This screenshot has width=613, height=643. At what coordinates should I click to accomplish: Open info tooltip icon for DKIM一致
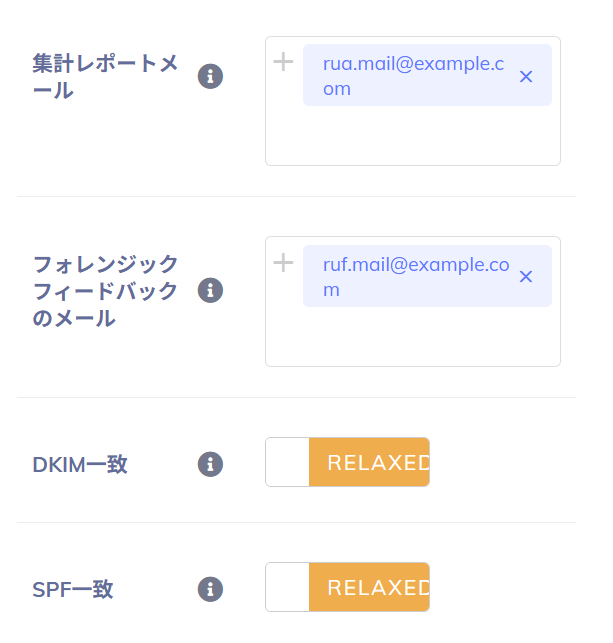[x=210, y=464]
